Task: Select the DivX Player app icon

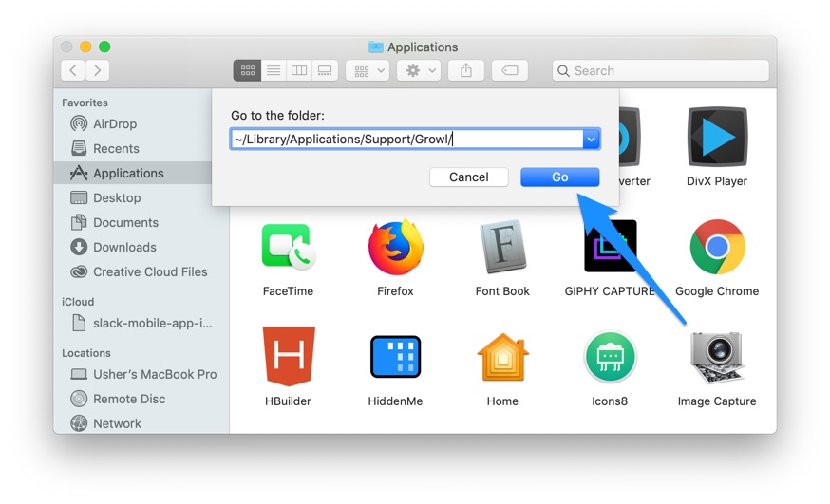Action: [x=717, y=137]
